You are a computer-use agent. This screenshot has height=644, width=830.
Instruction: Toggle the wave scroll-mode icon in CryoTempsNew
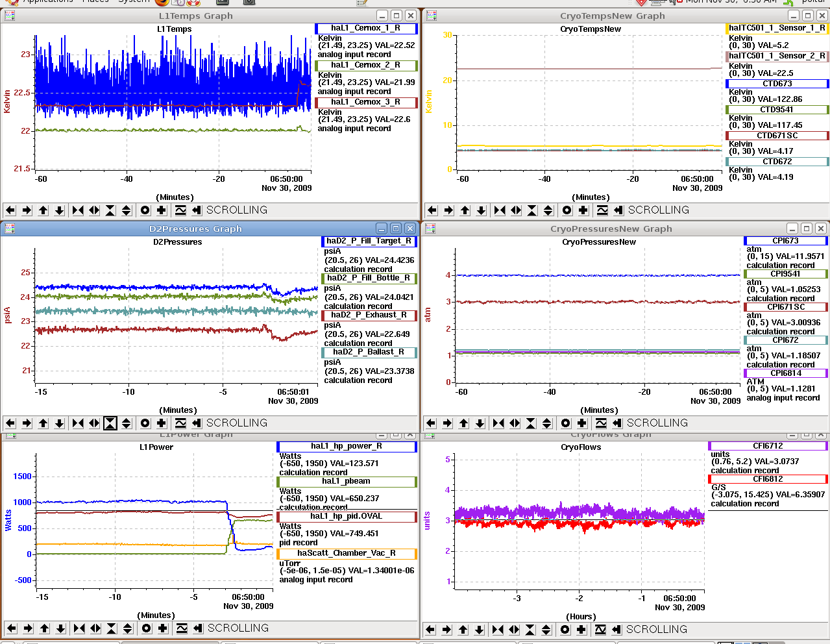tap(602, 210)
